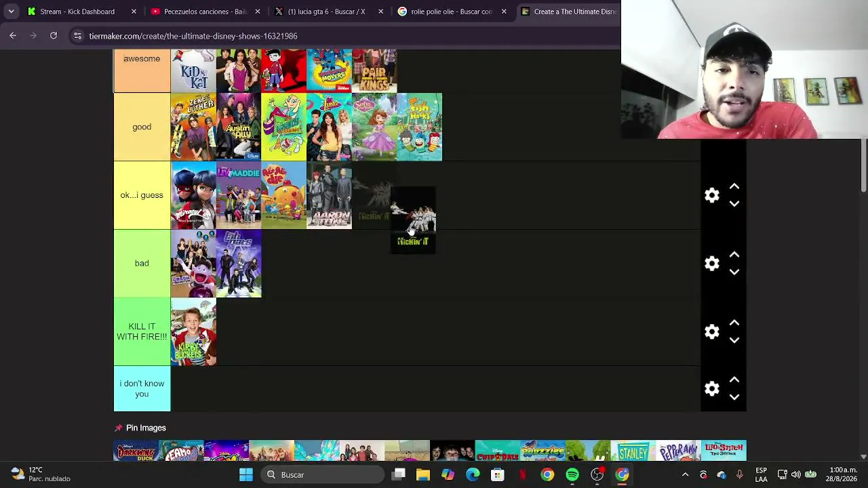Select the Lilo & Stitch The Series image
The height and width of the screenshot is (488, 868).
tap(724, 451)
